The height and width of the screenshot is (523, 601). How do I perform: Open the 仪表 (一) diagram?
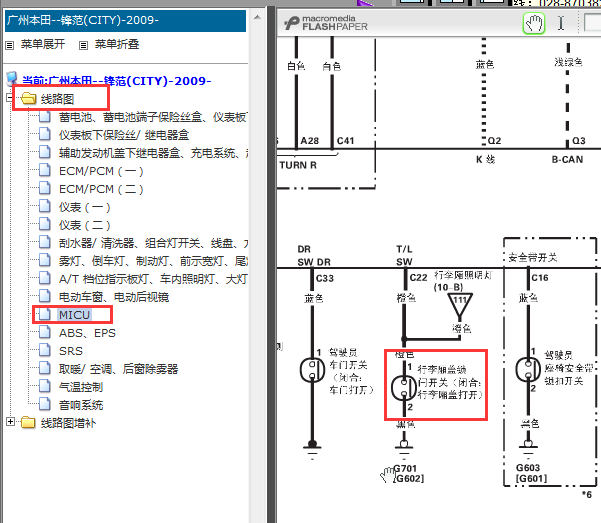(85, 207)
